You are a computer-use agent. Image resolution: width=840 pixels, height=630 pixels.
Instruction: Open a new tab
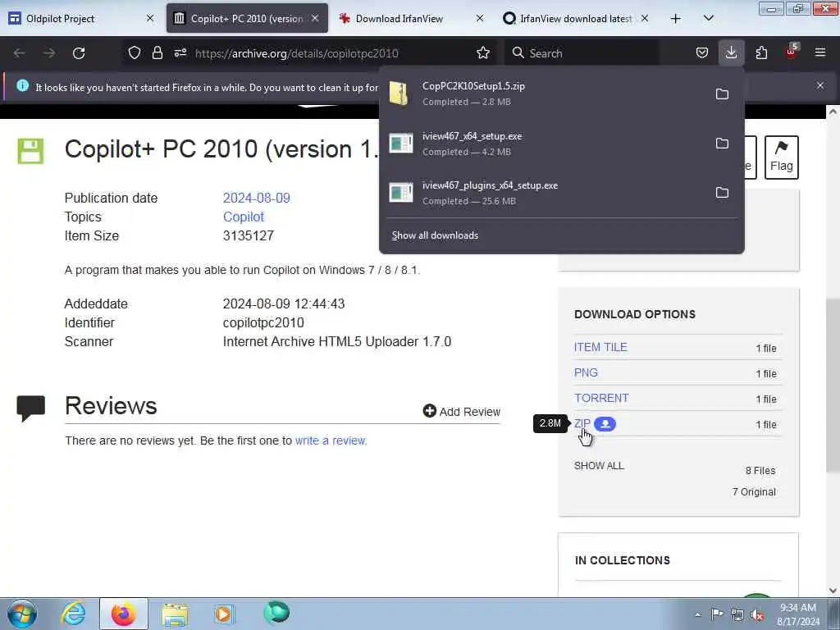pos(676,18)
